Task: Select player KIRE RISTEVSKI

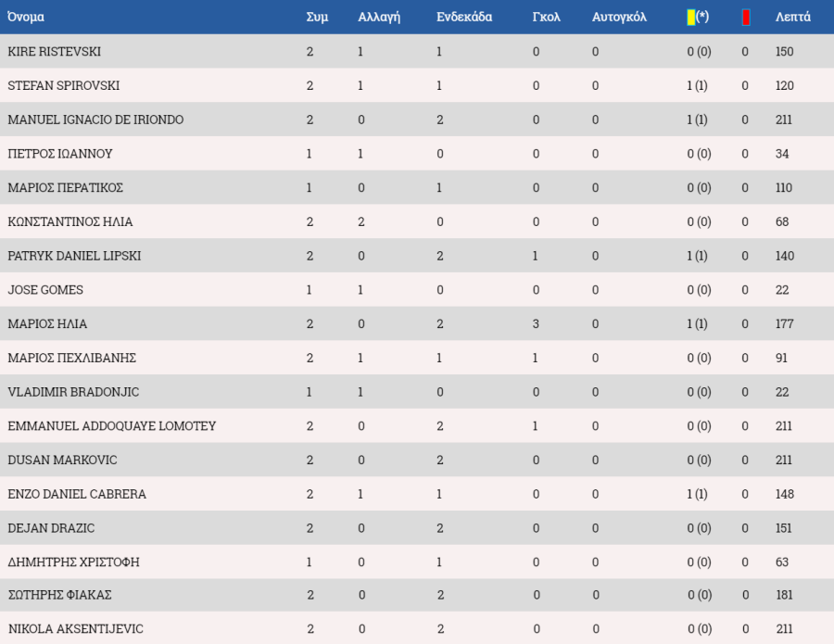Action: click(55, 52)
